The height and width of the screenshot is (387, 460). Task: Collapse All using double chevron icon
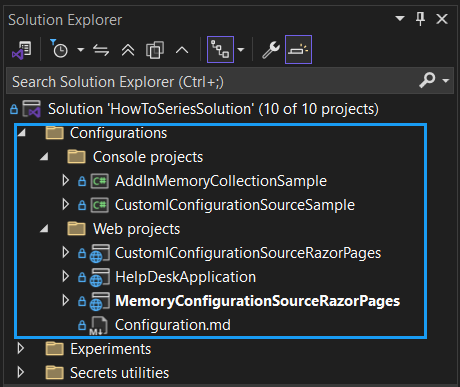pyautogui.click(x=128, y=50)
